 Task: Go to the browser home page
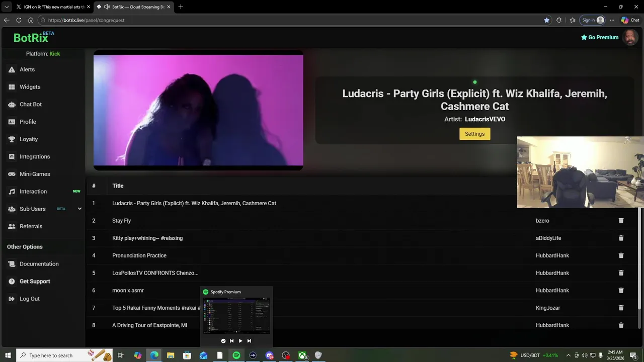click(x=31, y=20)
